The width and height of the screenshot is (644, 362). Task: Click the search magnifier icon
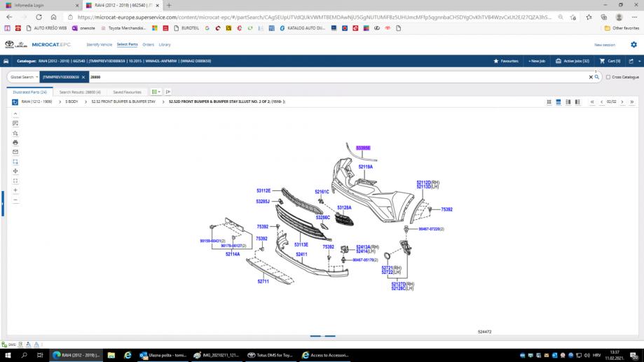[596, 77]
